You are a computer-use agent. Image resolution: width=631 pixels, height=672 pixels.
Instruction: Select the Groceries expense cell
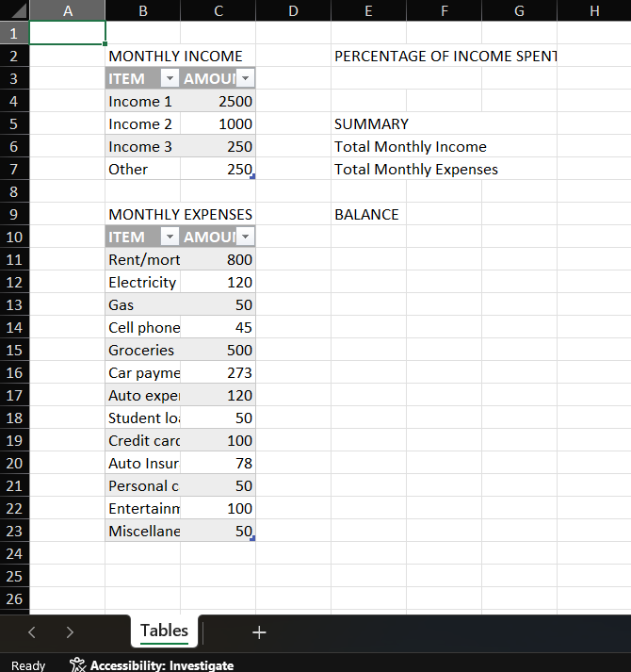click(142, 350)
